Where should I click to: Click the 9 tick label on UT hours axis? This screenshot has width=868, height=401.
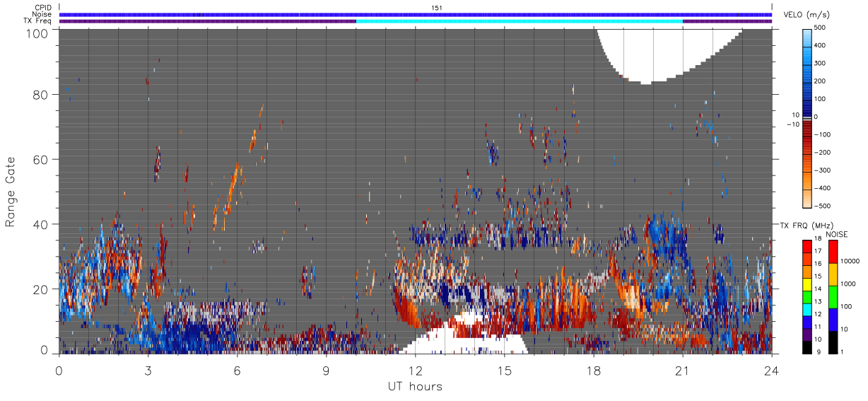[326, 370]
